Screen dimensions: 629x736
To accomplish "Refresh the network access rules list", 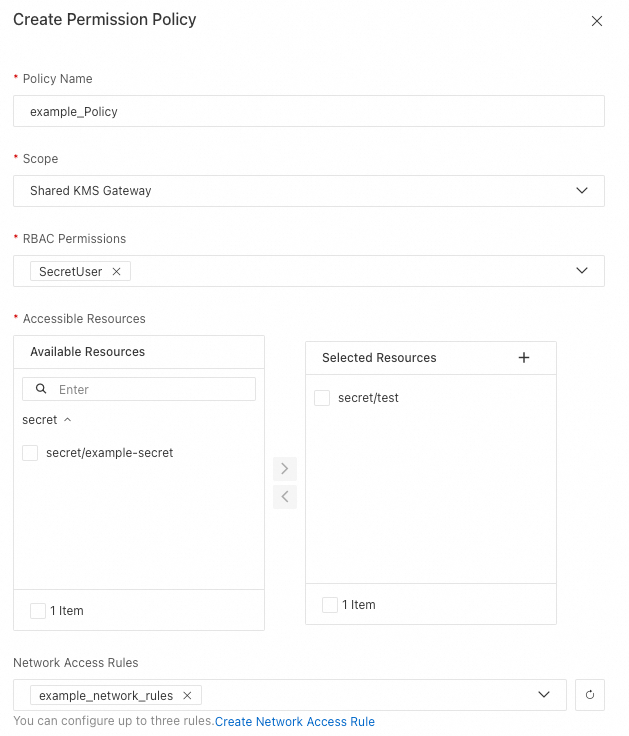I will (x=590, y=695).
